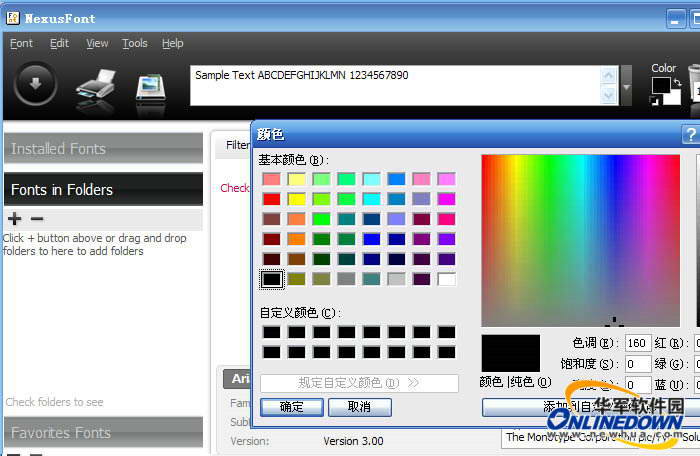Select the orange basic color swatch
This screenshot has height=456, width=700.
tap(296, 239)
